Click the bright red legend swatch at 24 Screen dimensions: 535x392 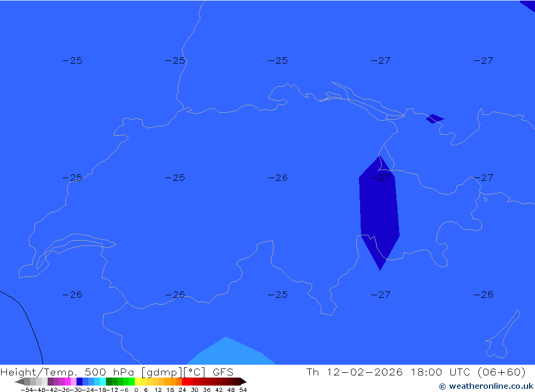[x=185, y=381]
